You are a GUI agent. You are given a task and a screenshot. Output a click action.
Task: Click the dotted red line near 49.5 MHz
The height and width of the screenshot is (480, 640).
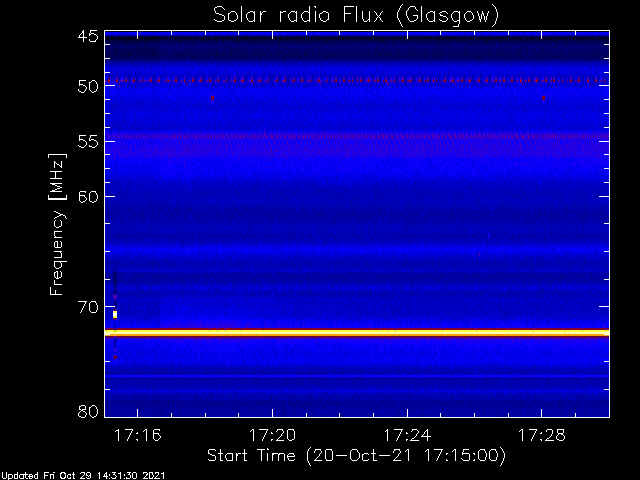(357, 80)
